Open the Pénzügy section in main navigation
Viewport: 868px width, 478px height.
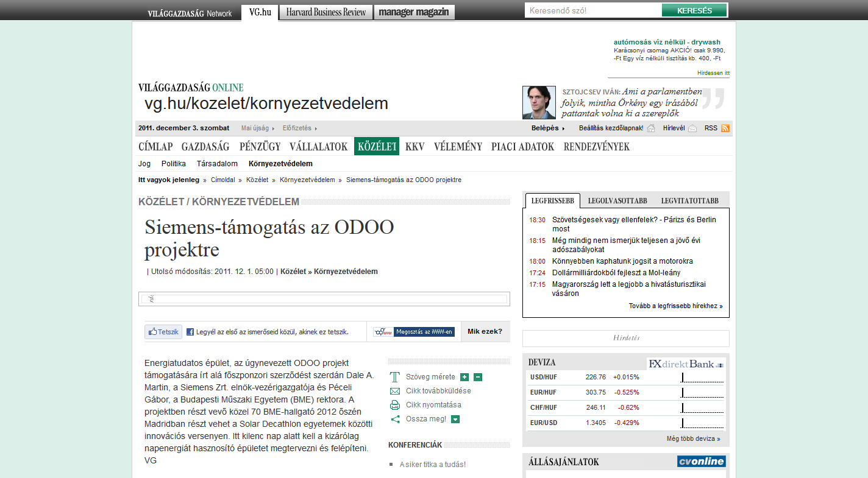260,147
